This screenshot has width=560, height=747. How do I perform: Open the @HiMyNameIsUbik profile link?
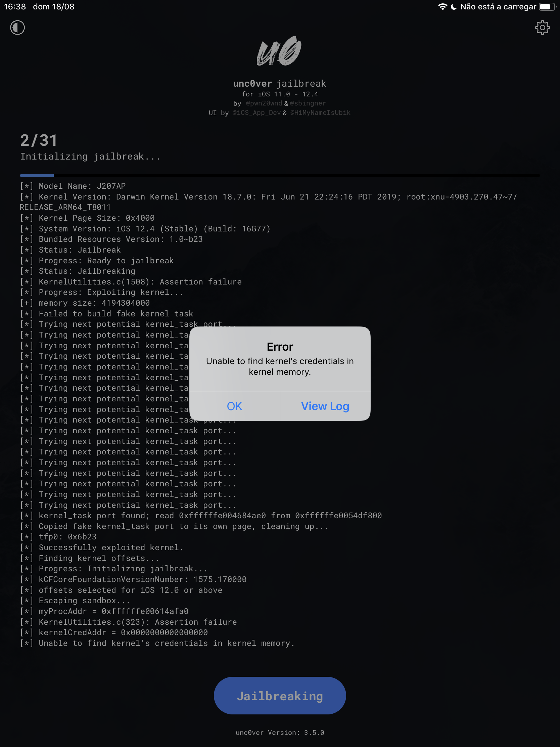[x=320, y=113]
